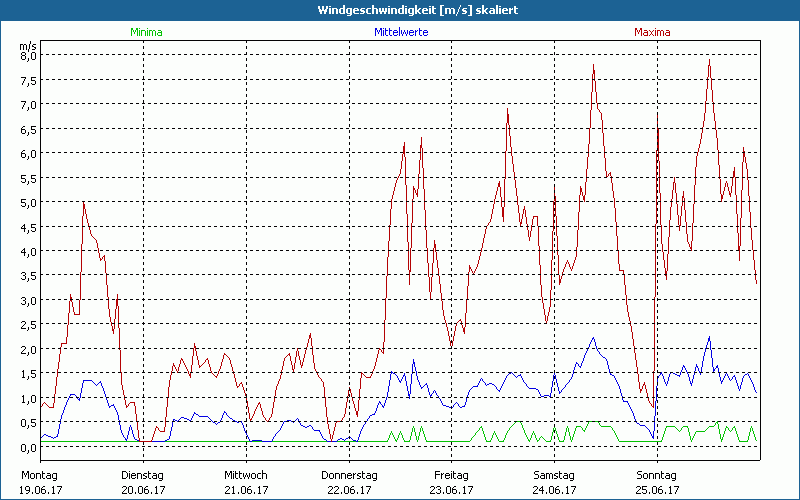Select the Dienstag 20.06.17 axis label

click(142, 482)
